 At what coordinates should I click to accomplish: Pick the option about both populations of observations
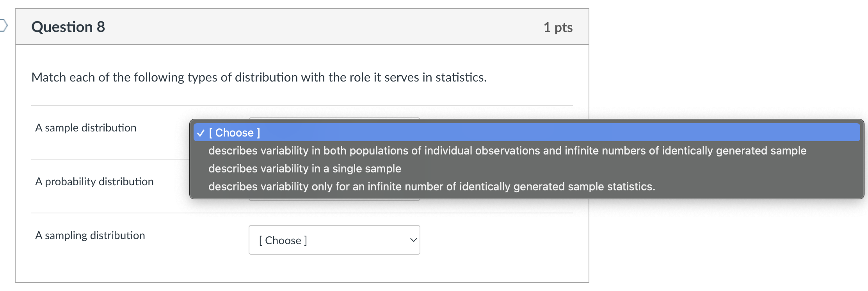(x=507, y=151)
